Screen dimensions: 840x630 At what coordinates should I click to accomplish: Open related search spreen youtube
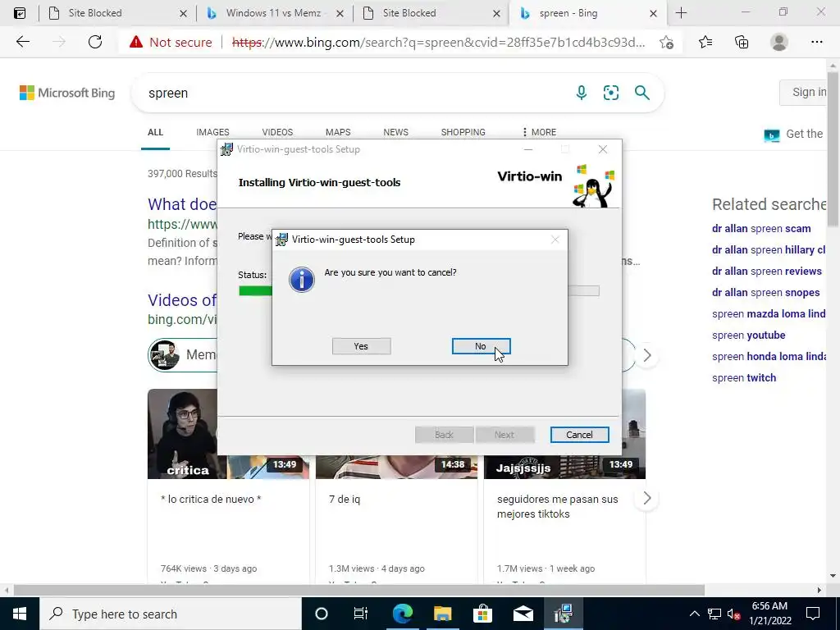point(748,336)
